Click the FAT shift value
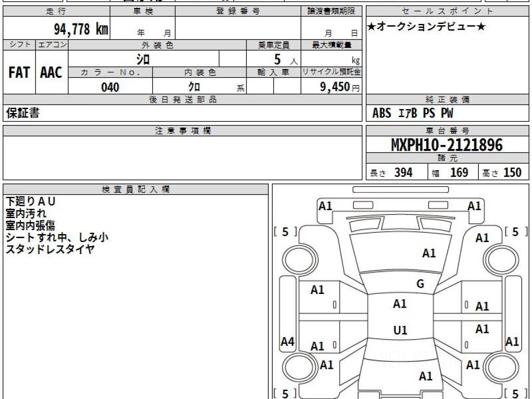Screen dimensions: 532x399 pos(19,73)
